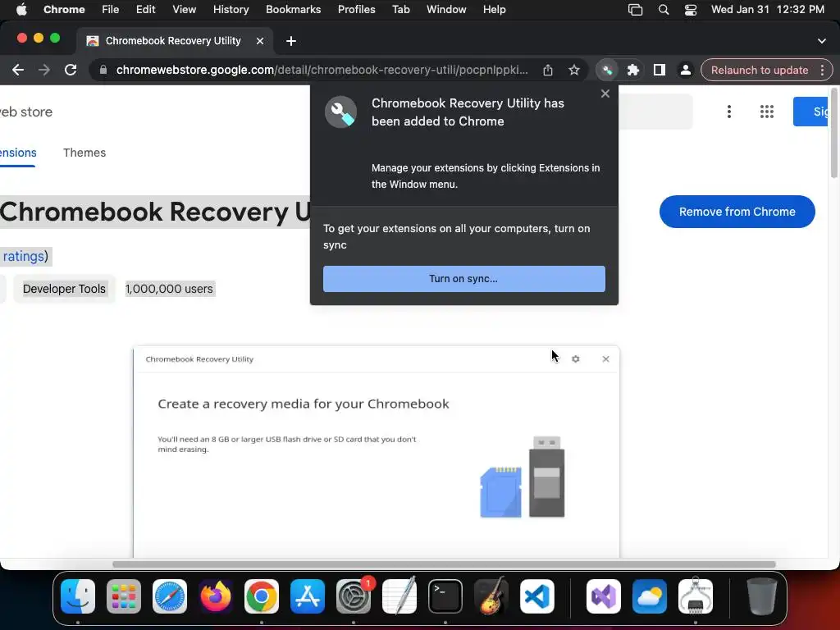Bookmark this page with the star icon

click(x=574, y=71)
